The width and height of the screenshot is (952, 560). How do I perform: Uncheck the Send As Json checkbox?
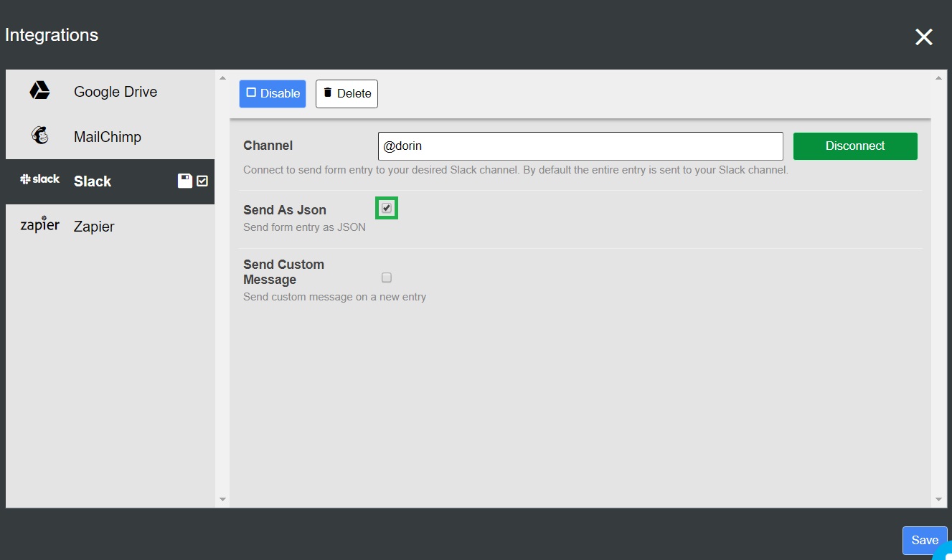pyautogui.click(x=387, y=208)
